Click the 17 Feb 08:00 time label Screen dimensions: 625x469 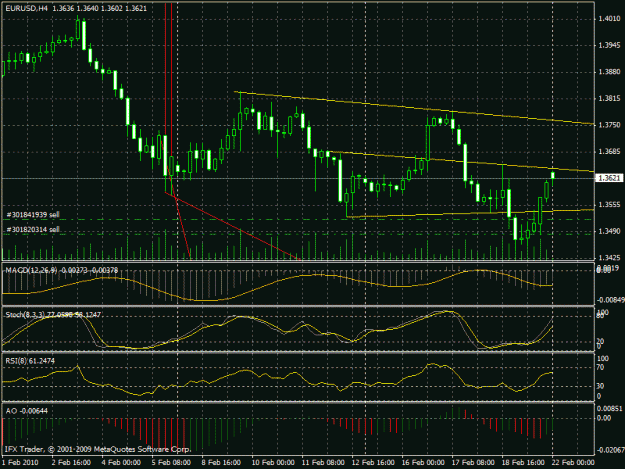[473, 462]
